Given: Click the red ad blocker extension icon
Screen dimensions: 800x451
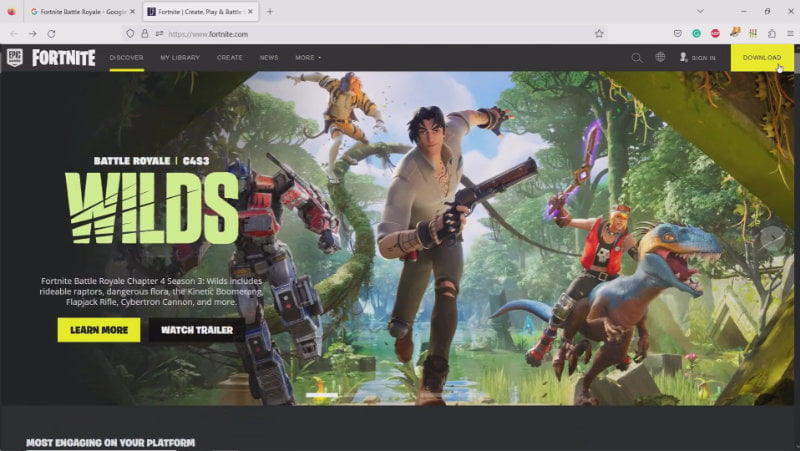Looking at the screenshot, I should (715, 34).
